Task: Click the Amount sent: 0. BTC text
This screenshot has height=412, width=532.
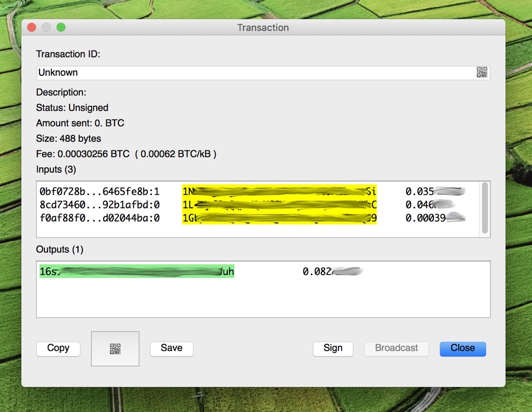Action: click(x=80, y=123)
